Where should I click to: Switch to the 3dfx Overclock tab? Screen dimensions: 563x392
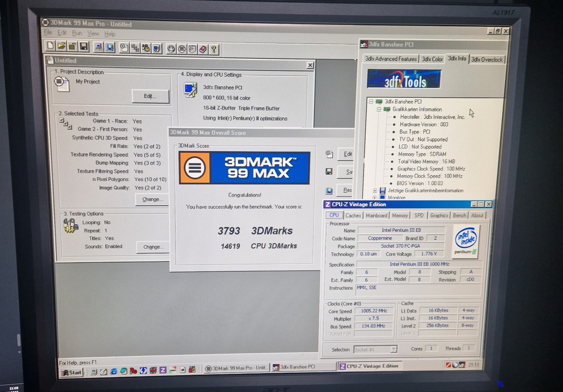[487, 59]
